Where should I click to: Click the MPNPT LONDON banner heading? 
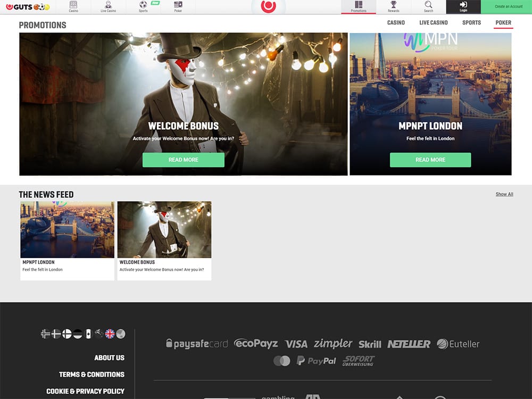point(430,126)
